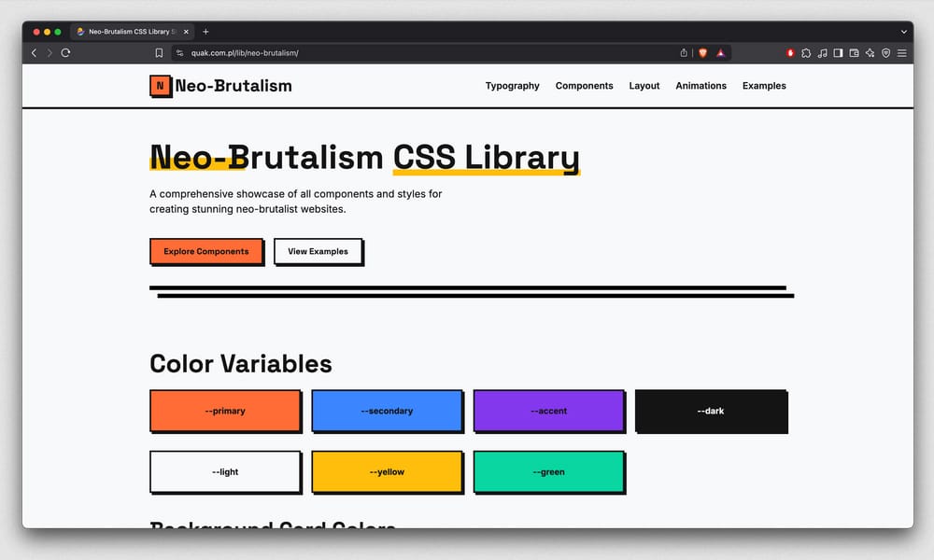Select the --accent purple swatch
This screenshot has width=934, height=560.
point(548,411)
